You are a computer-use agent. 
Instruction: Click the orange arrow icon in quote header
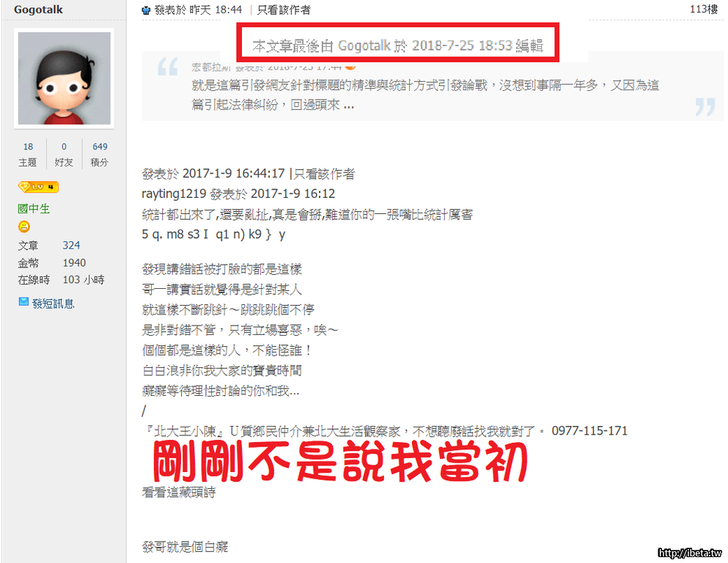350,67
